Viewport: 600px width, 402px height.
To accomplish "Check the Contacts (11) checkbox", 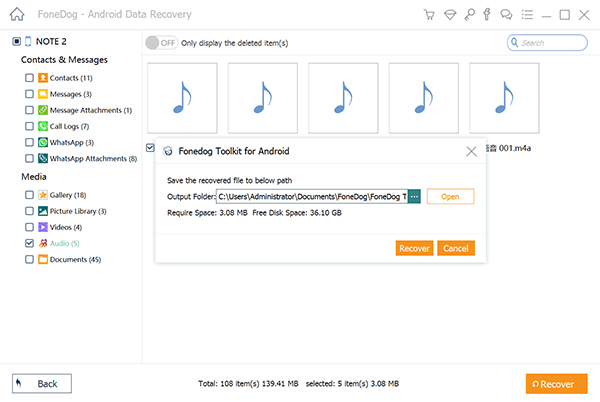I will (29, 78).
